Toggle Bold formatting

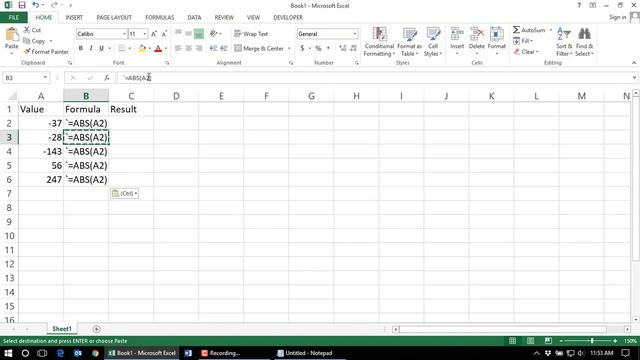point(81,48)
